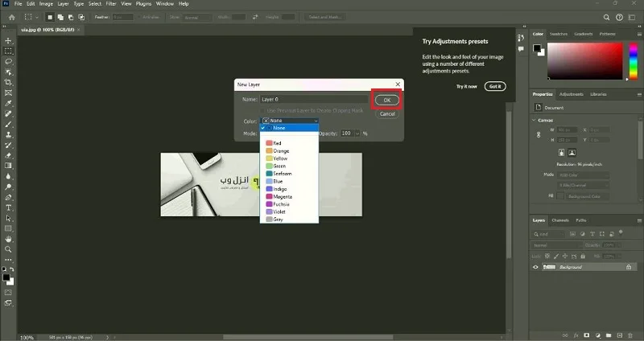Viewport: 644px width, 341px height.
Task: Open the Filter menu
Action: (111, 4)
